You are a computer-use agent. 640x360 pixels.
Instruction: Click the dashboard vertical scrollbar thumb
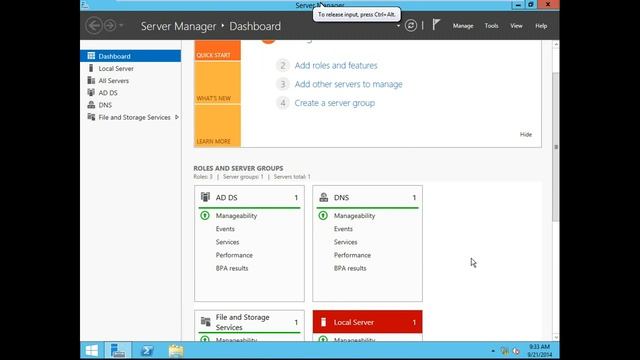point(556,147)
